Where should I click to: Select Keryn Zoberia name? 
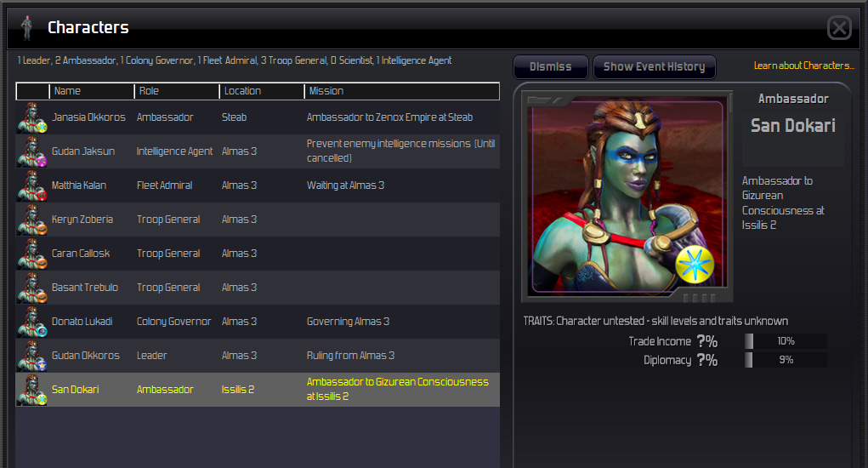pos(82,220)
